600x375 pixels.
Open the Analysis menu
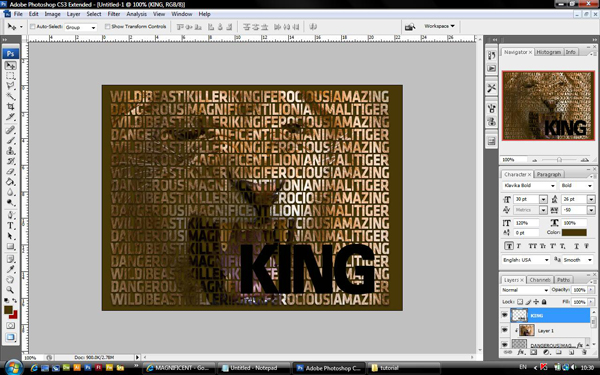(137, 14)
